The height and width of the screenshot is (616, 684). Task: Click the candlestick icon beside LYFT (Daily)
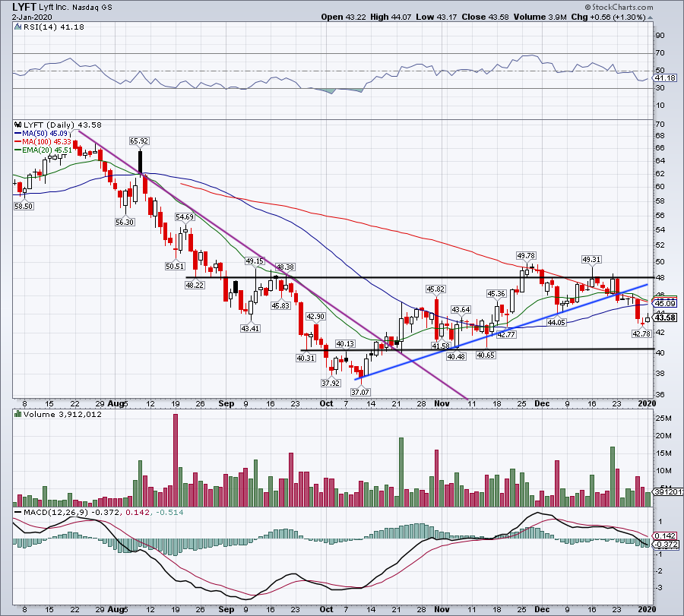tap(17, 125)
